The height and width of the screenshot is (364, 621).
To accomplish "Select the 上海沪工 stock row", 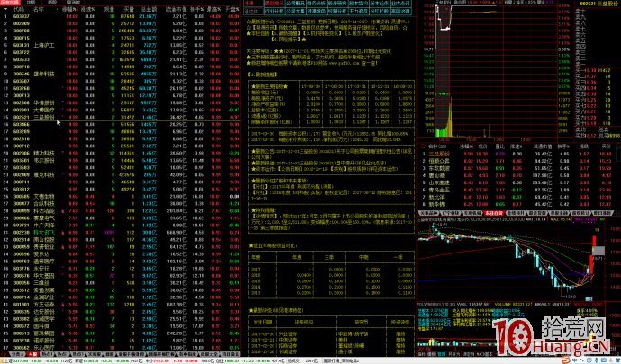I will tap(45, 43).
